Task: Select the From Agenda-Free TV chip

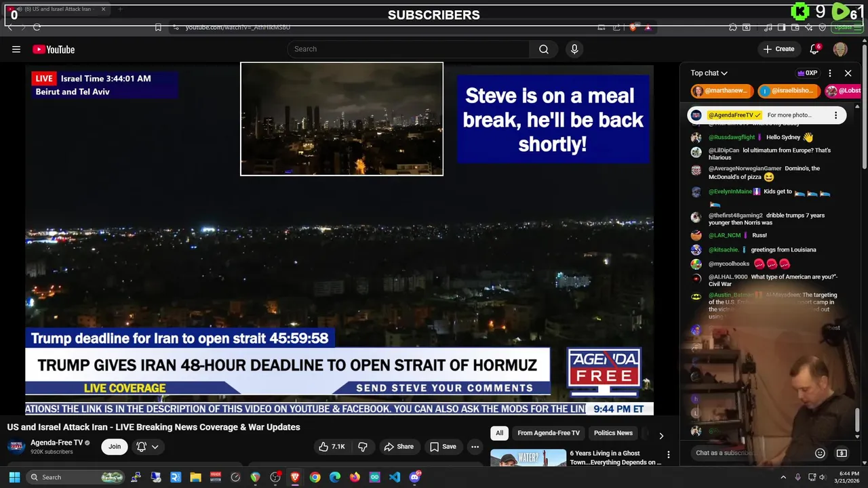Action: 549,433
